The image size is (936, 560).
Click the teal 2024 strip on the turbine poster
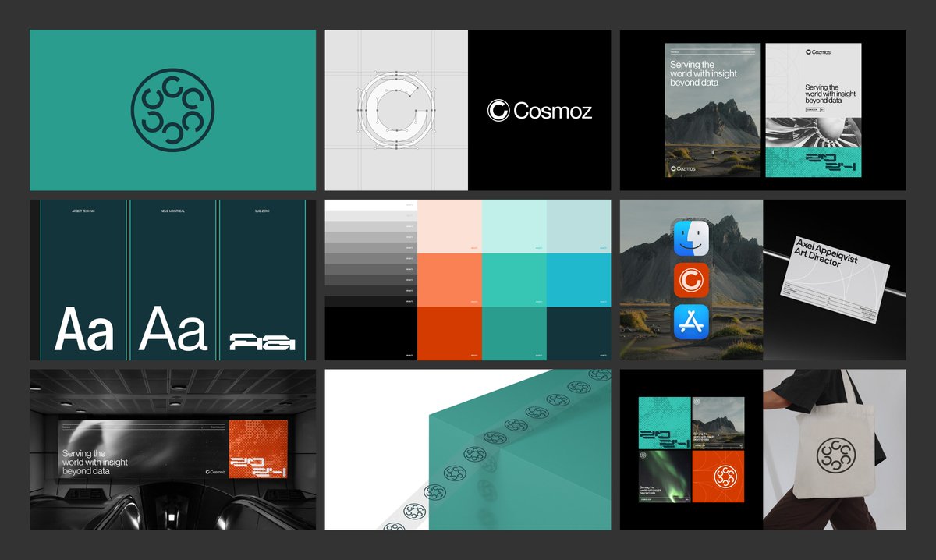coord(814,164)
